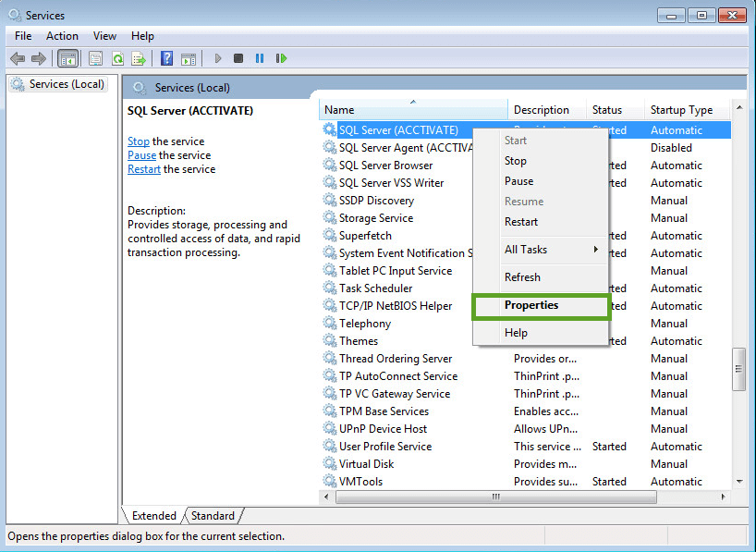Click the Restart Service icon in the toolbar
Viewport: 756px width, 552px height.
click(x=281, y=58)
